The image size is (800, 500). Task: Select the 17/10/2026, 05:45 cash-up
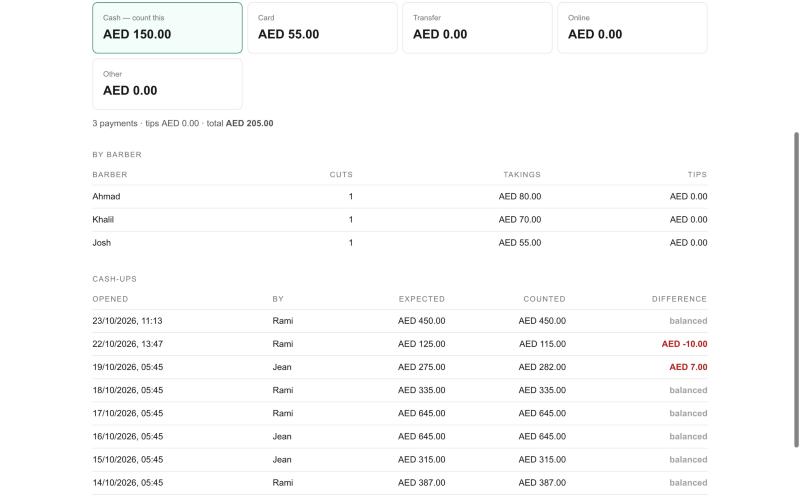(x=400, y=413)
